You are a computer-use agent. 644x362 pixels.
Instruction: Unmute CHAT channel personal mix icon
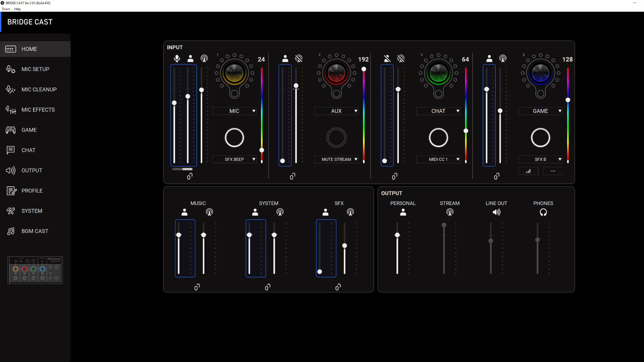(387, 59)
